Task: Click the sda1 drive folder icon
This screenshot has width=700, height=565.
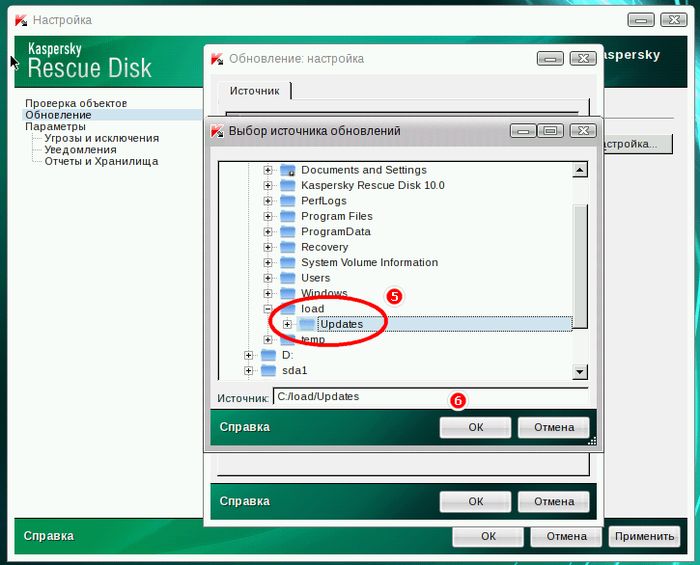Action: [x=268, y=370]
